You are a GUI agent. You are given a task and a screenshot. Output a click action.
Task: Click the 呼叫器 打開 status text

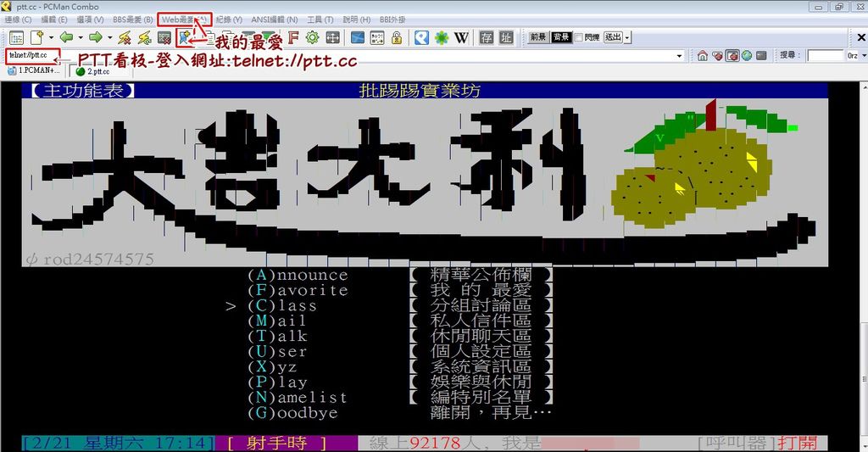click(x=758, y=444)
